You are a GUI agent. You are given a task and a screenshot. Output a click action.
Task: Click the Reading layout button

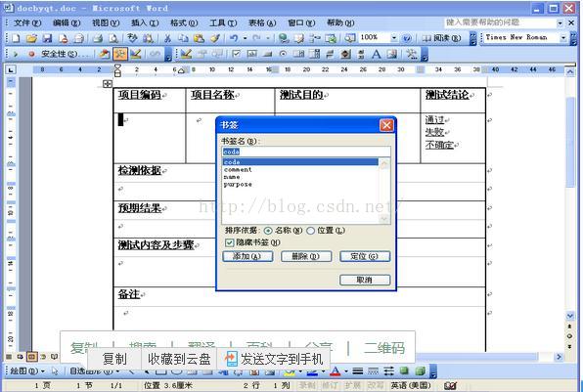click(x=442, y=38)
